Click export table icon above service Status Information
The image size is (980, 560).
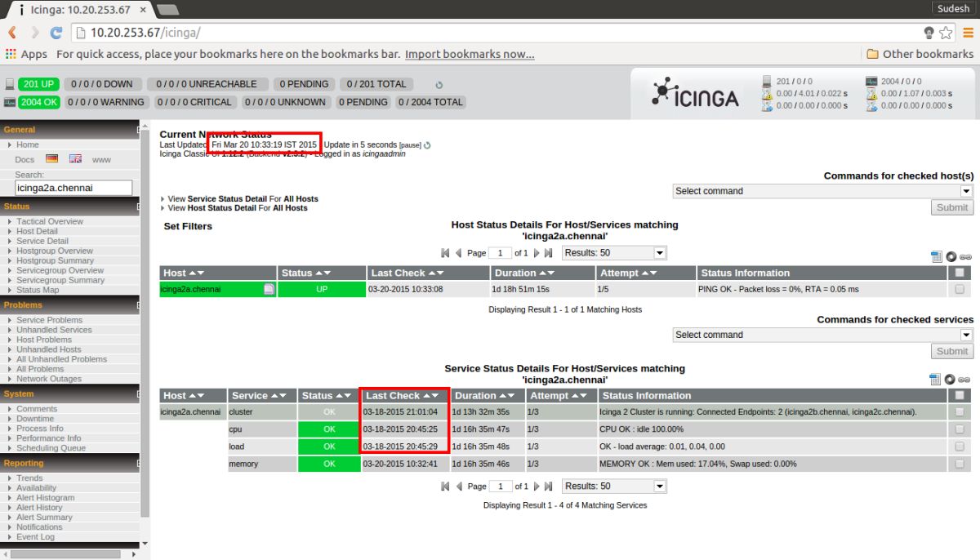936,379
